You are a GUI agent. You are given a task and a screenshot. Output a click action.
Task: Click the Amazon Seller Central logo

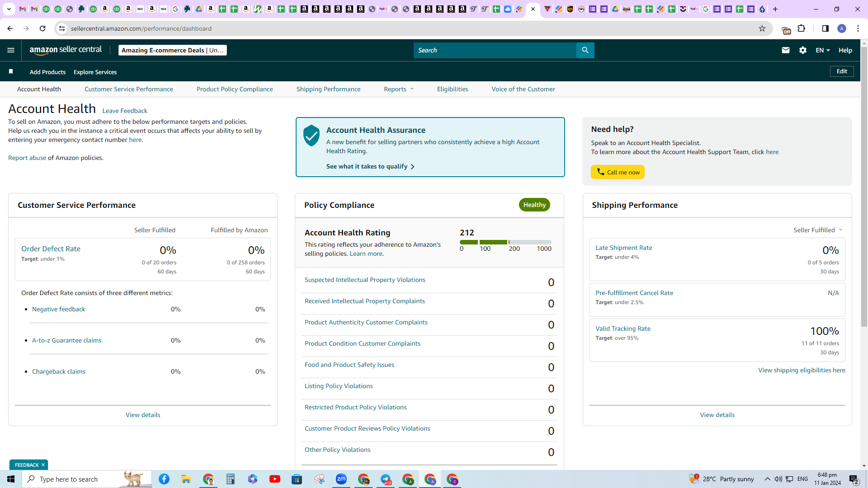[66, 50]
